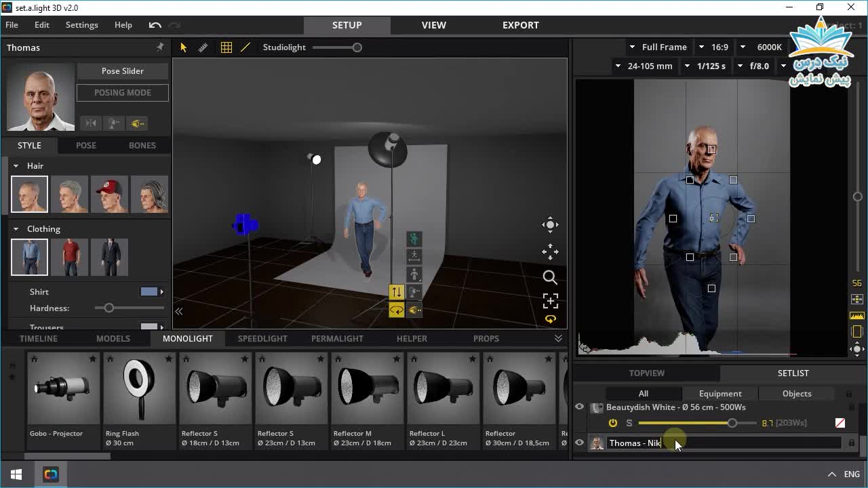Screen dimensions: 868x488
Task: Collapse the Hair section
Action: coord(16,166)
